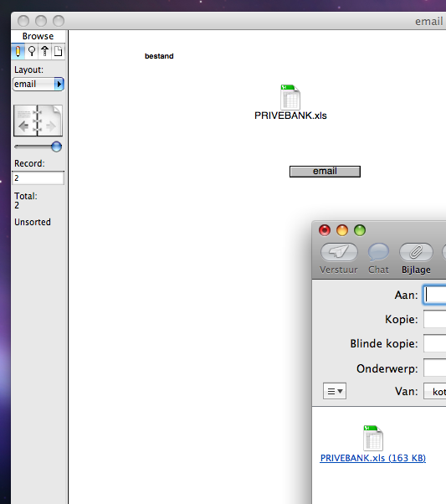Open PRIVEBANK.xls (163 KB) attachment link
Image resolution: width=446 pixels, height=504 pixels.
click(373, 458)
